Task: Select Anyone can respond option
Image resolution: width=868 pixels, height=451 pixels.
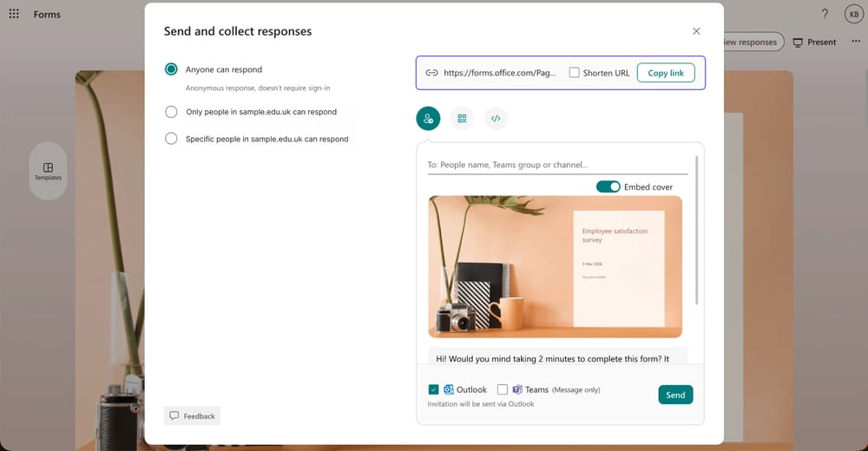Action: [x=171, y=69]
